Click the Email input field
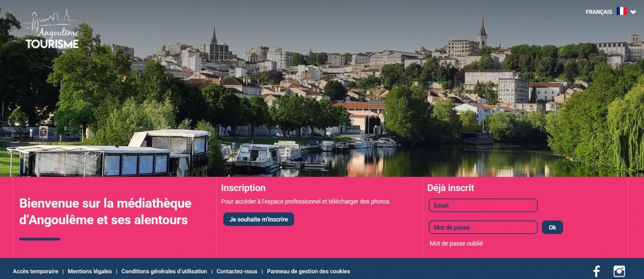 483,205
